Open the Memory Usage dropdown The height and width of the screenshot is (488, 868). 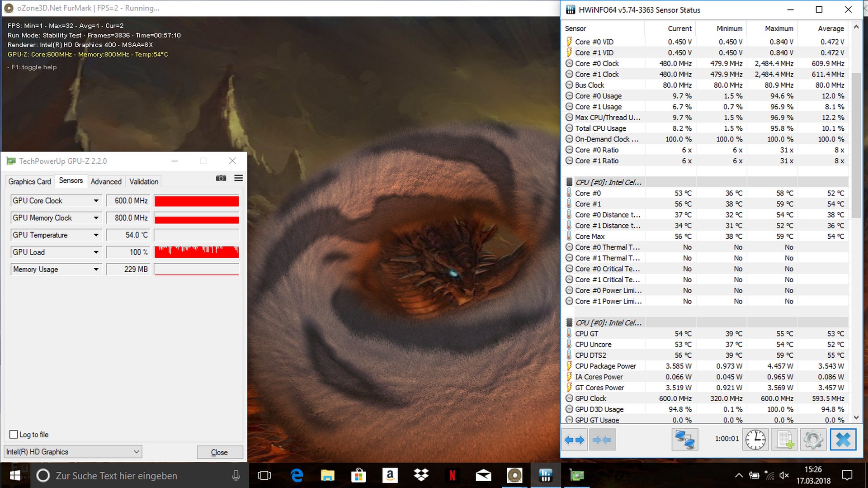point(96,270)
